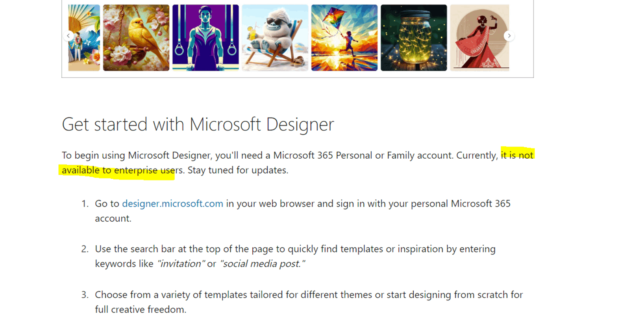Click list number 1 marker
This screenshot has width=644, height=330.
point(85,204)
